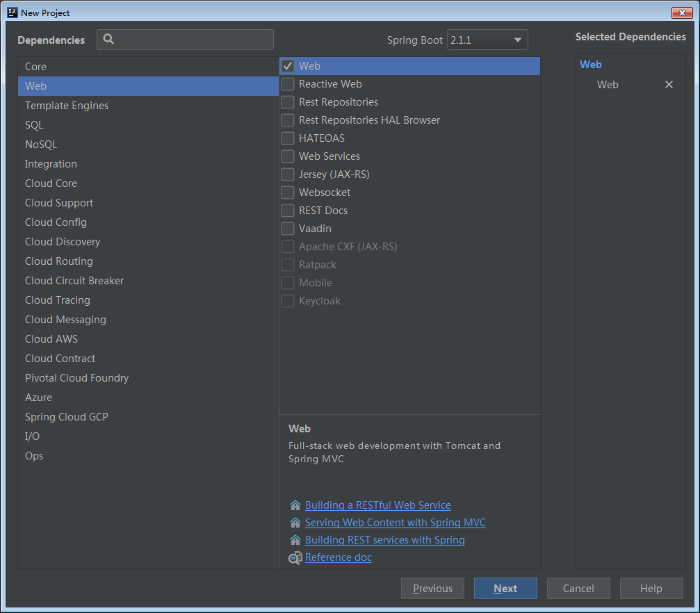Image resolution: width=700 pixels, height=613 pixels.
Task: Select the Cloud AWS category
Action: point(148,339)
